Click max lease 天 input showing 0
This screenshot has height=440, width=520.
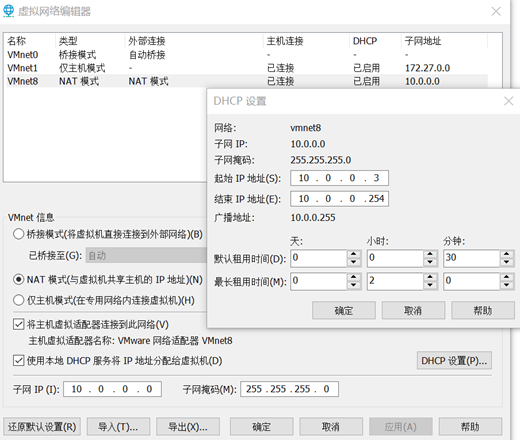pos(319,281)
